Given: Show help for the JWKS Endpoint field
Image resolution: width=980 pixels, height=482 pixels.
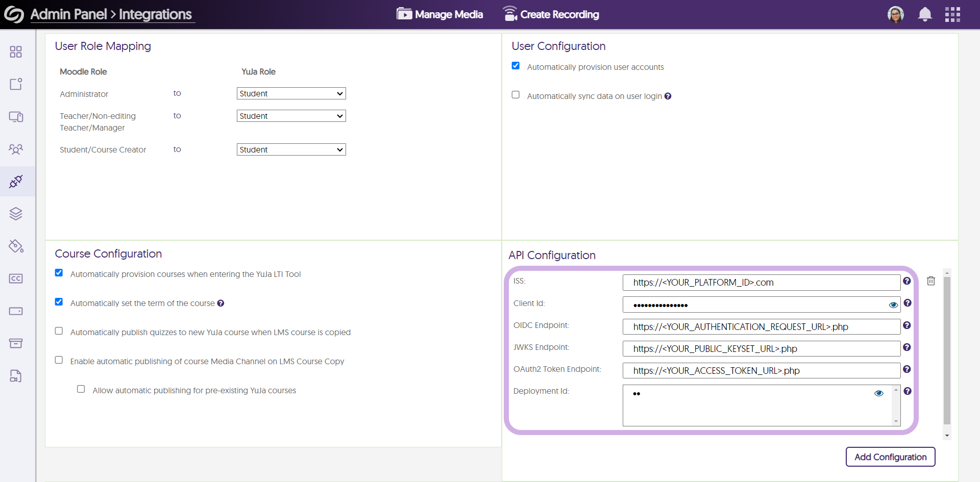Looking at the screenshot, I should [907, 347].
